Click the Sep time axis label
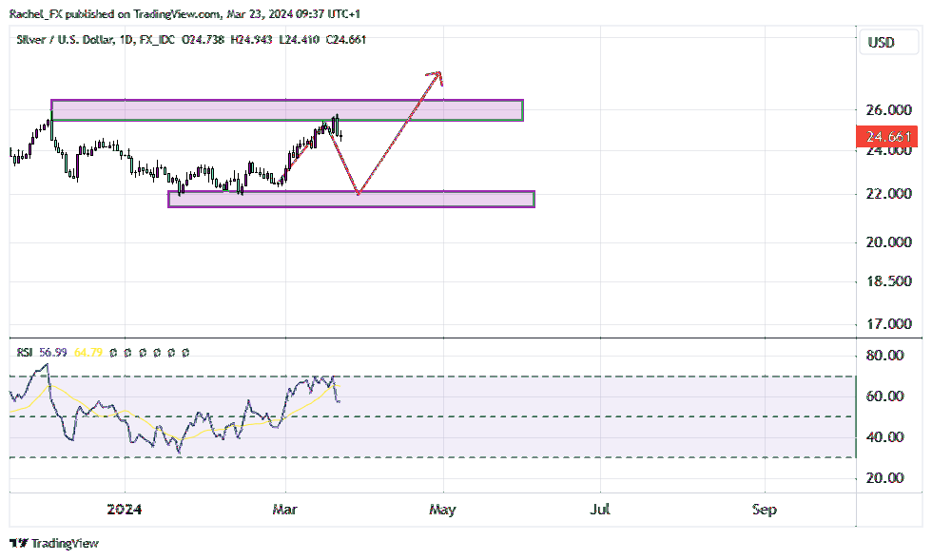 point(765,510)
